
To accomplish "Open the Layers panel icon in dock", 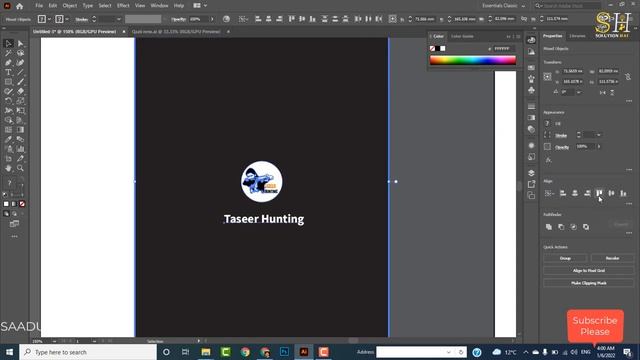I will point(531,173).
